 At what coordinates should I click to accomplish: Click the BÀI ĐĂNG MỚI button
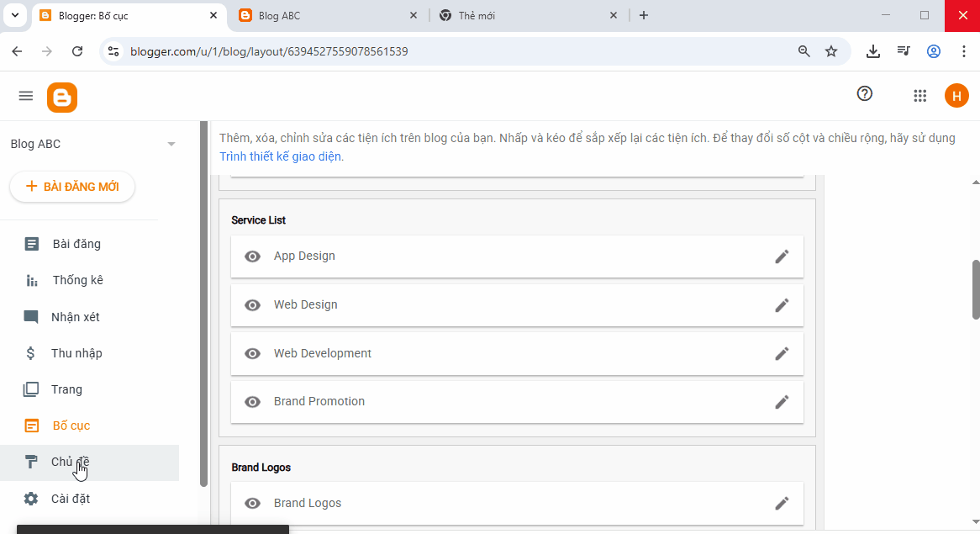click(x=72, y=187)
